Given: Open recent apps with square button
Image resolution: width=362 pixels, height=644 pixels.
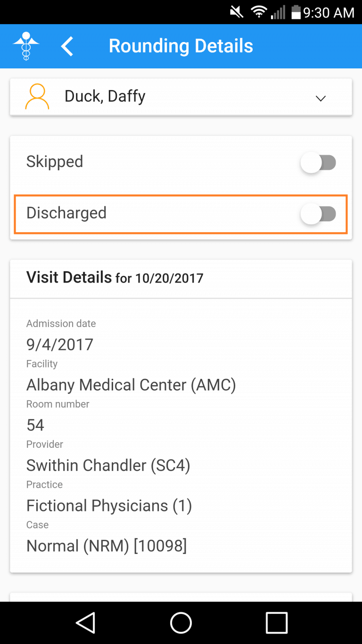Looking at the screenshot, I should tap(276, 623).
